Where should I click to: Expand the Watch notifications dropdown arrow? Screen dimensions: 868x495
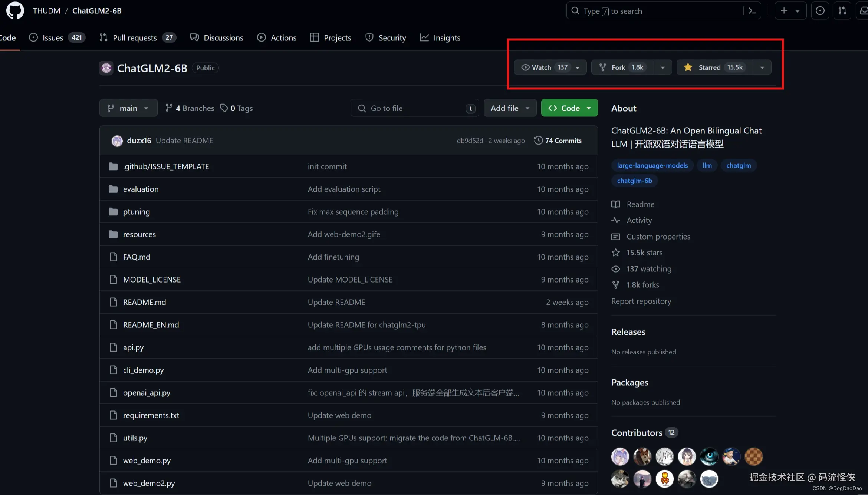pyautogui.click(x=578, y=67)
